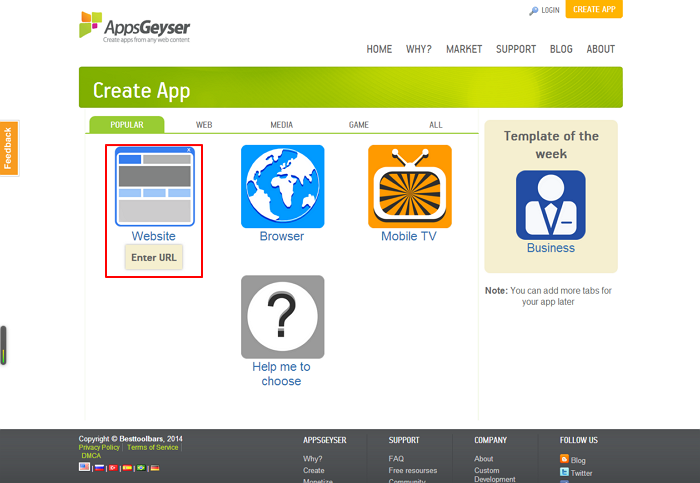700x483 pixels.
Task: Switch to the Game tab
Action: [x=358, y=125]
